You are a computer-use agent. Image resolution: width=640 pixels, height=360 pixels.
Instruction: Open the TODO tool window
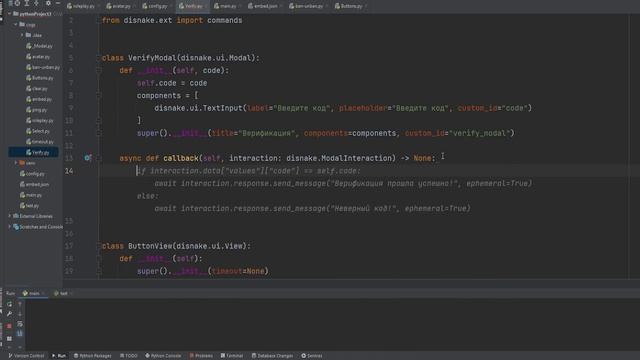pos(129,356)
